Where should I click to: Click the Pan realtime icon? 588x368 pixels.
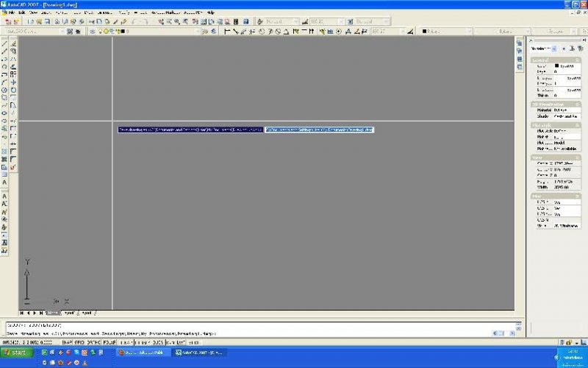click(x=161, y=21)
